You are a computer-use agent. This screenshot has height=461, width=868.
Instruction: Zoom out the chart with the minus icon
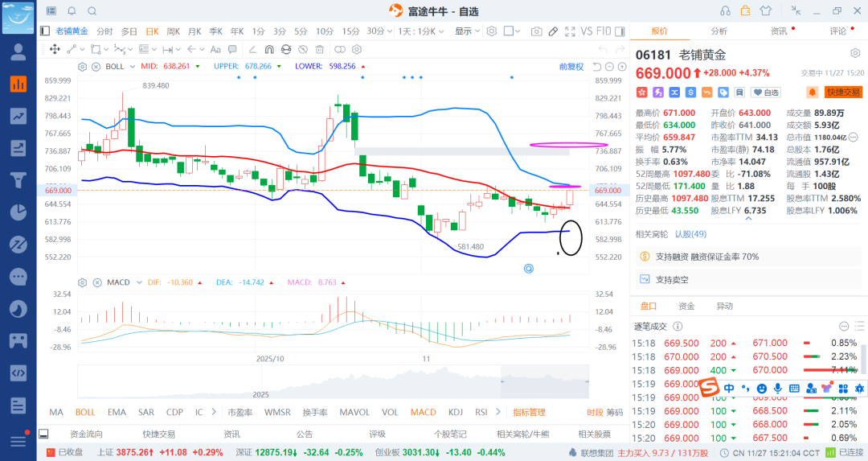609,67
